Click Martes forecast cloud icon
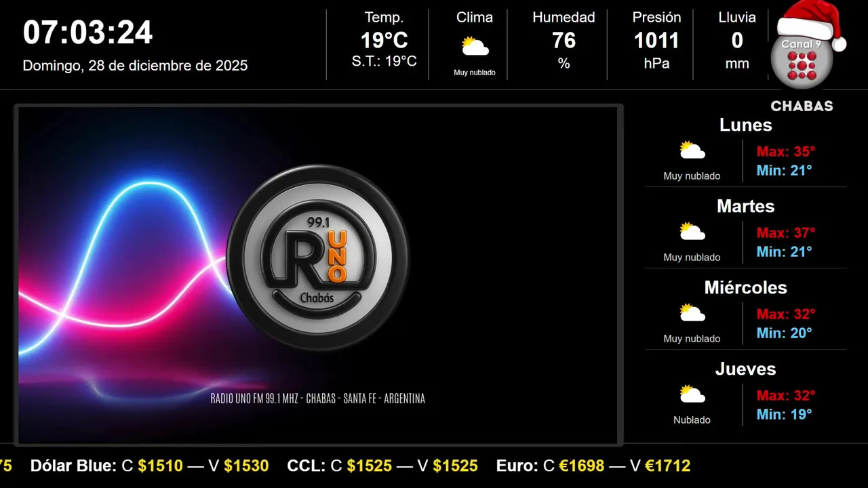Screen dimensions: 868x488 point(692,232)
